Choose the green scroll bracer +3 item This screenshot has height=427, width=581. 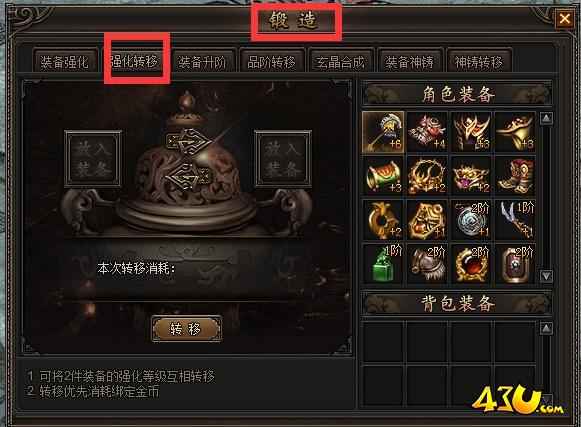384,176
